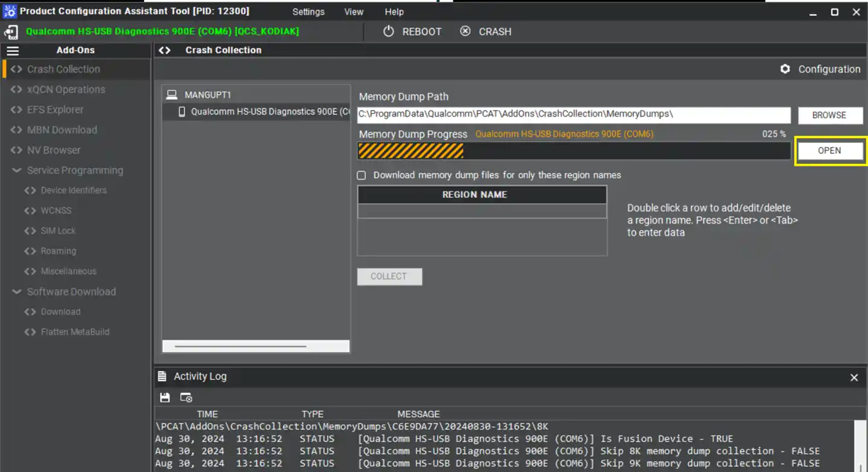The height and width of the screenshot is (472, 868).
Task: Click the clear Activity Log icon
Action: [x=186, y=397]
